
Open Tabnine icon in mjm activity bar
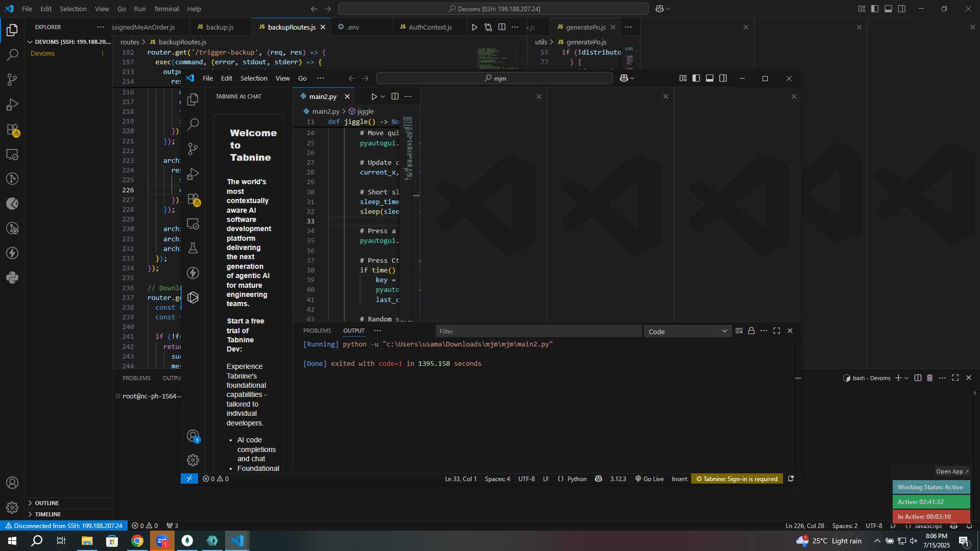point(193,298)
